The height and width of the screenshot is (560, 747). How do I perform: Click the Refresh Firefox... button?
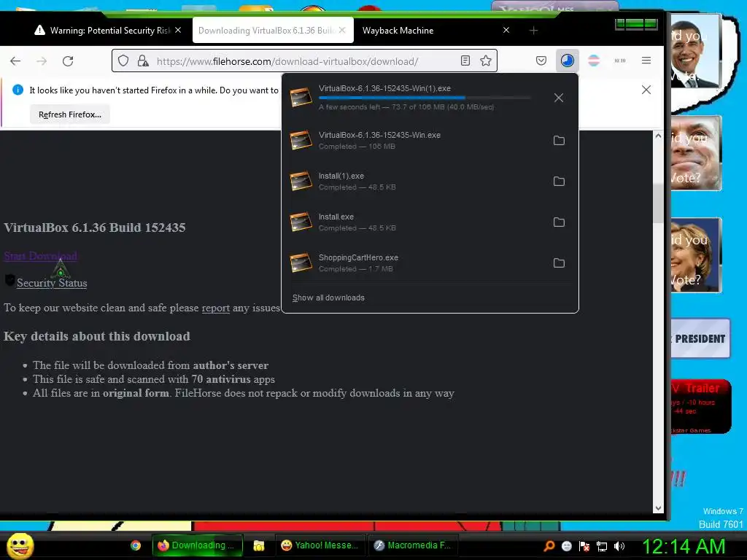tap(70, 114)
